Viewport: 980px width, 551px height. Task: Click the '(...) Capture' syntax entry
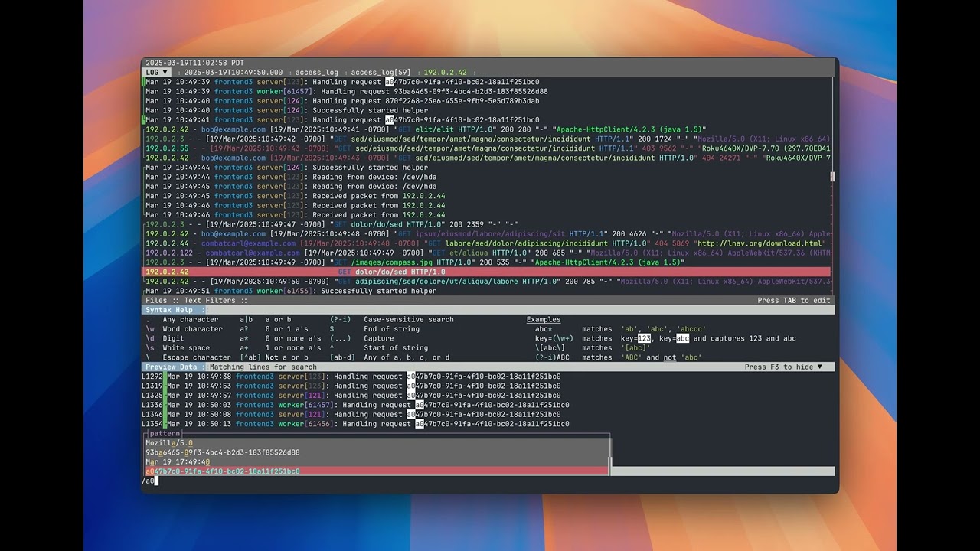tap(361, 338)
